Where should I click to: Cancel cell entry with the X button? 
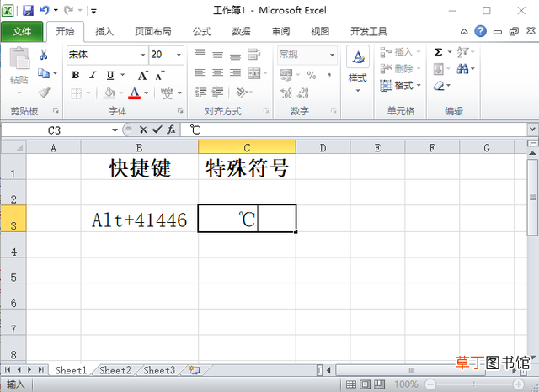[143, 130]
